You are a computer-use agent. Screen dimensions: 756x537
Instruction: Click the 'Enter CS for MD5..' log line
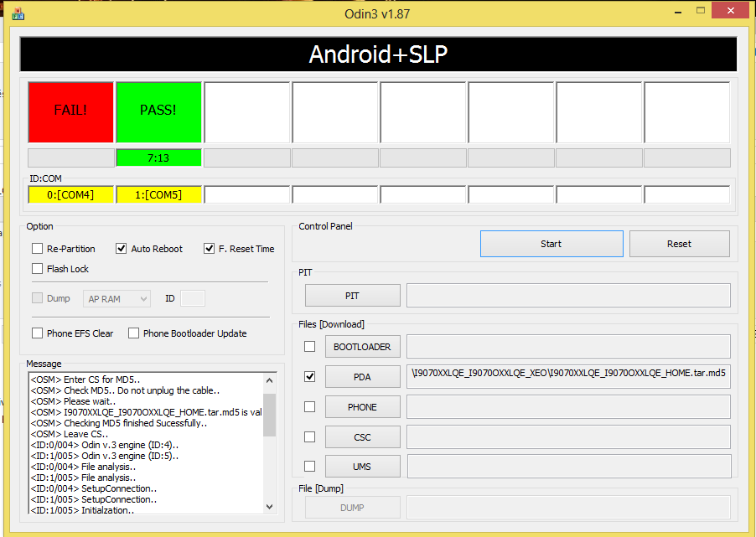pos(85,380)
